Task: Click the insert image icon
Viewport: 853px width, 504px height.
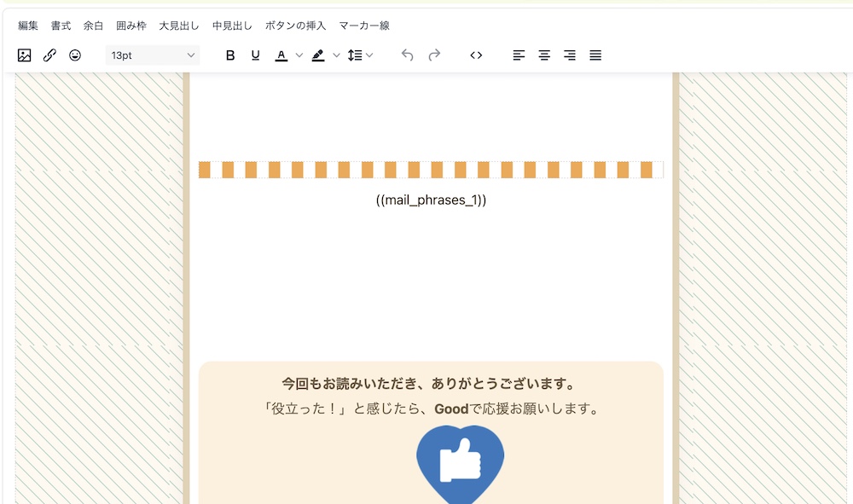Action: click(24, 55)
